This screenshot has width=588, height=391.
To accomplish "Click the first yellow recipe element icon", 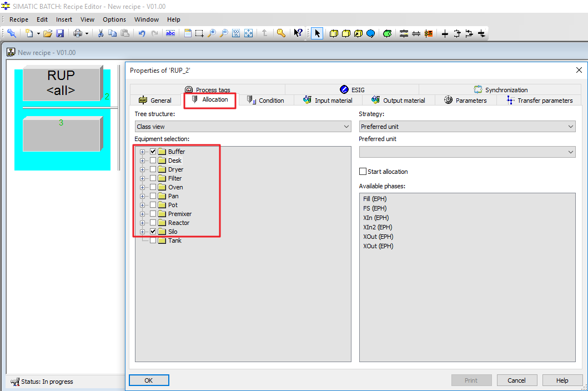I will coord(334,33).
